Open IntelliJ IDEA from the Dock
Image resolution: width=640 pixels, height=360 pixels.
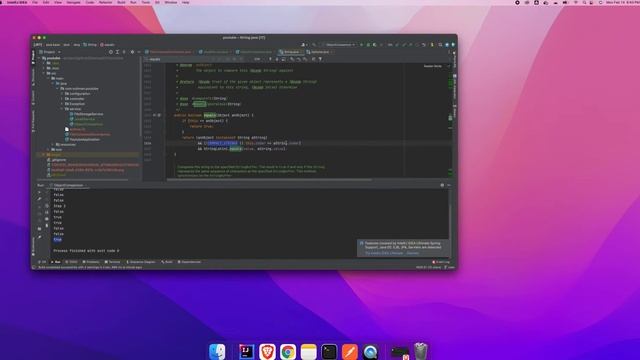(x=247, y=351)
